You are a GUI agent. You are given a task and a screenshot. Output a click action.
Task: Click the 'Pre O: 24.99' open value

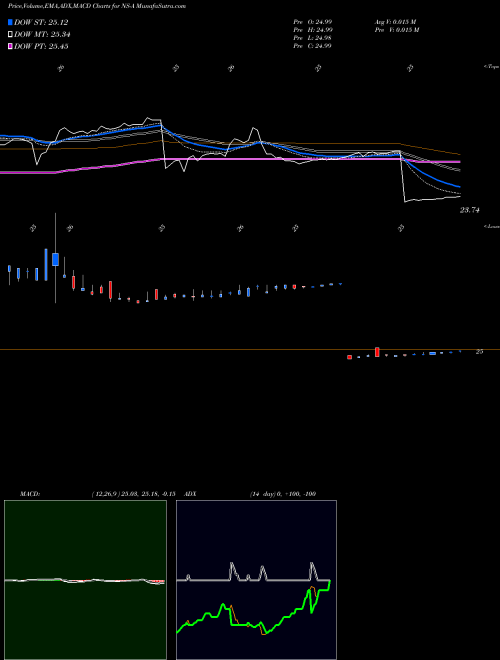pos(313,22)
